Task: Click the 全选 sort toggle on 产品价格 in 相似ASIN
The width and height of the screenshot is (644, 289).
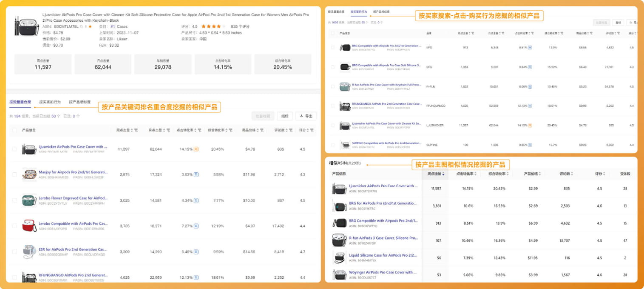Action: point(540,174)
